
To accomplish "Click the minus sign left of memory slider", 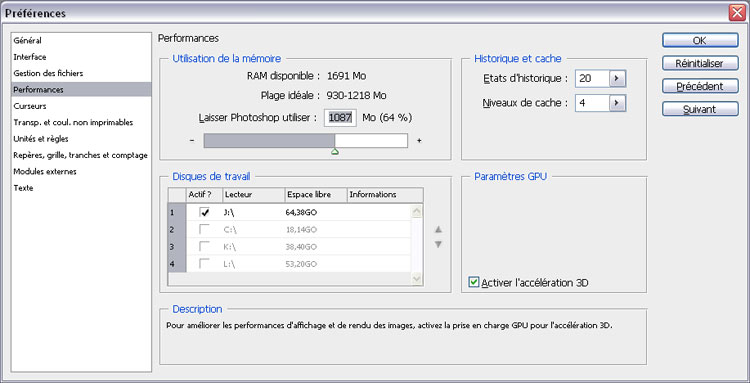I will [192, 141].
